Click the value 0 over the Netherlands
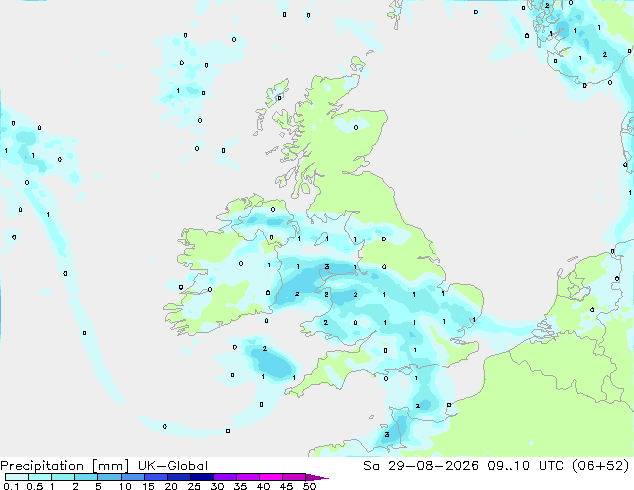The image size is (634, 490). 592,310
